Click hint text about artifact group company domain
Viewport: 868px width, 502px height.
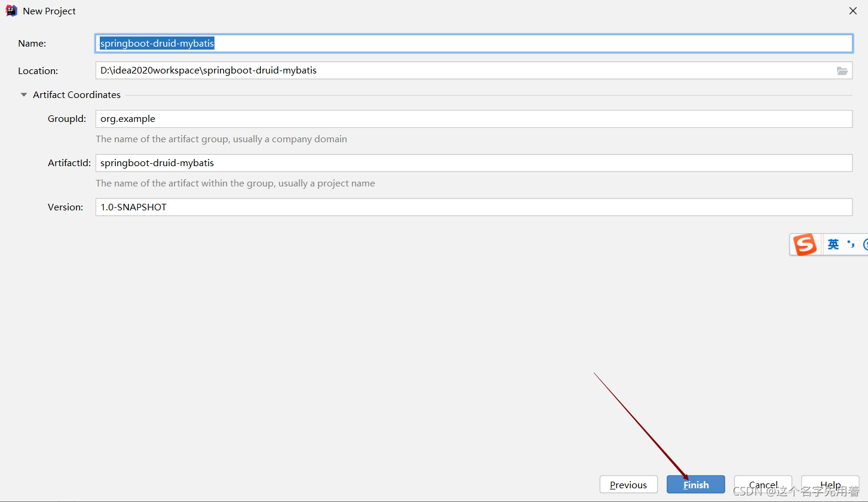point(221,139)
